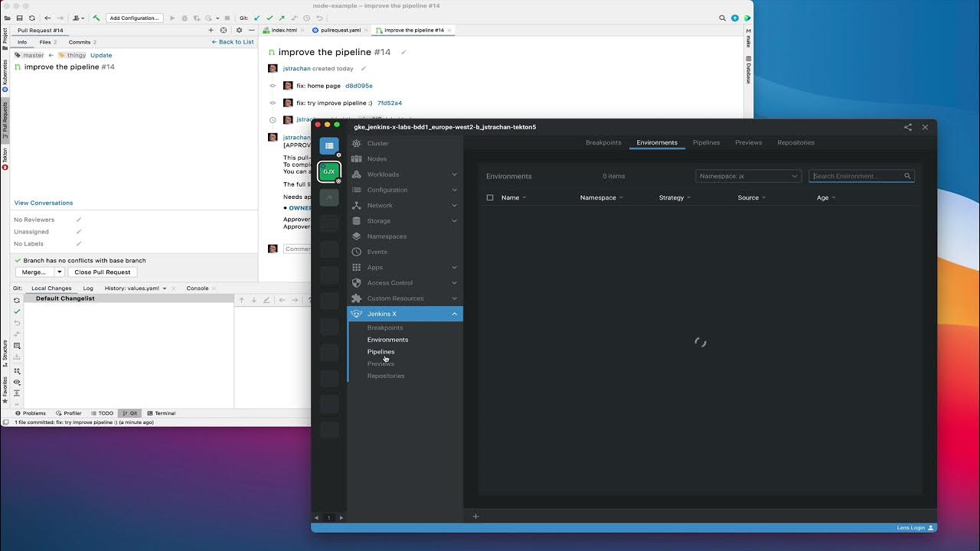This screenshot has height=551, width=980.
Task: Click the commit checkmark in Local Changes toolbar
Action: point(17,311)
